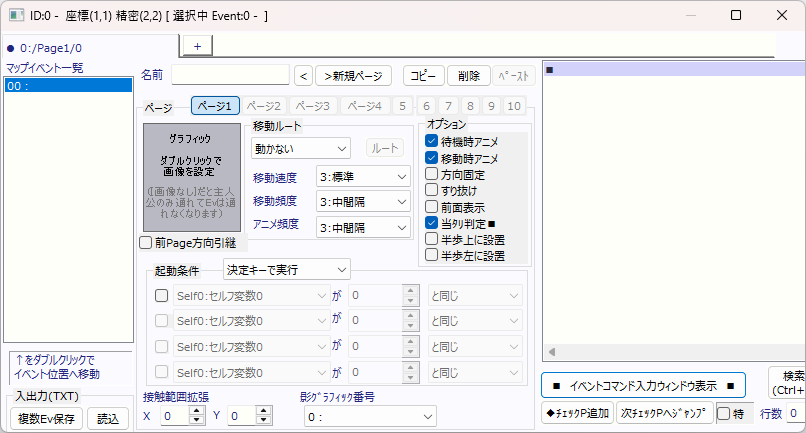
Task: Open the 移動頻度 3:中間隔 dropdown
Action: (x=363, y=202)
